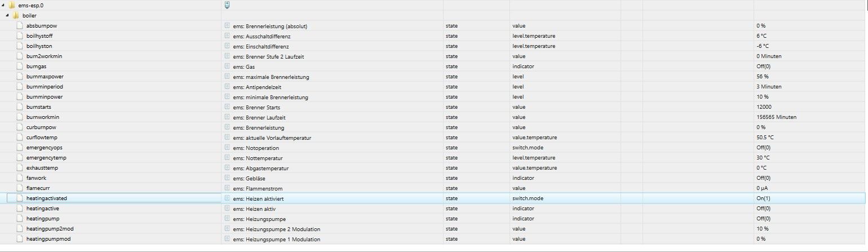Click the 'switch.mode' role of heatingactivated
This screenshot has width=868, height=252.
tap(528, 198)
